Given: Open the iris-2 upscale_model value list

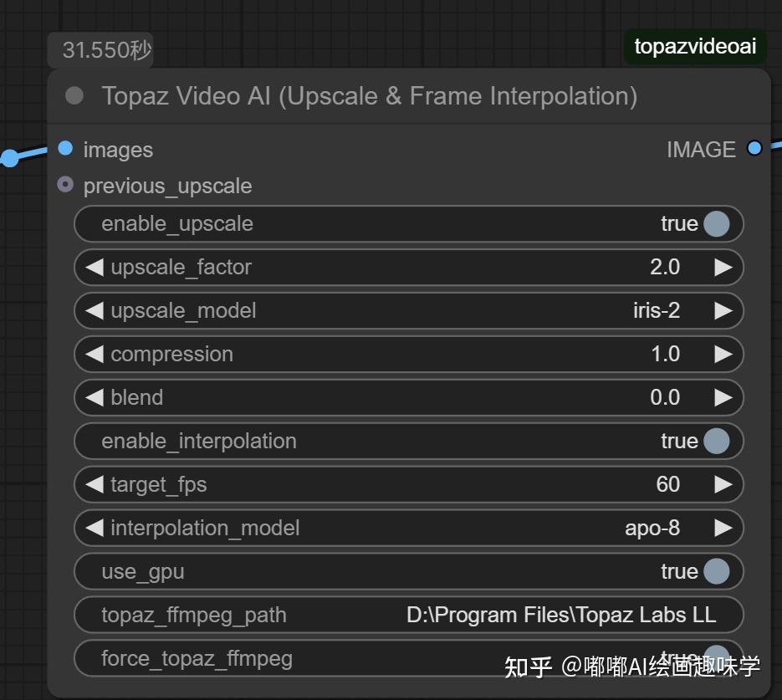Looking at the screenshot, I should coord(657,310).
